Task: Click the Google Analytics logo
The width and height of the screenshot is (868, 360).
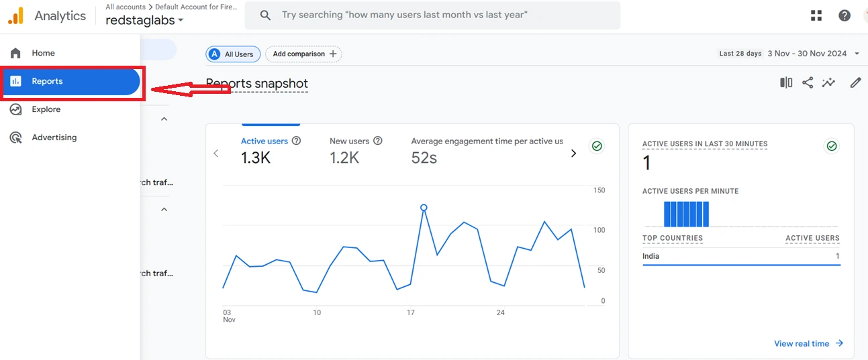Action: pyautogui.click(x=16, y=16)
